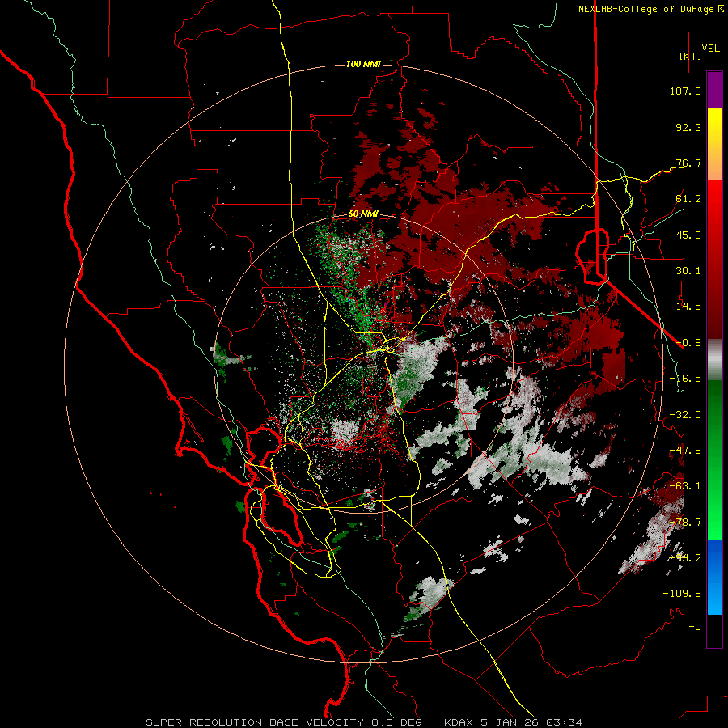Select the -109.8 scale value
The image size is (728, 728).
682,594
